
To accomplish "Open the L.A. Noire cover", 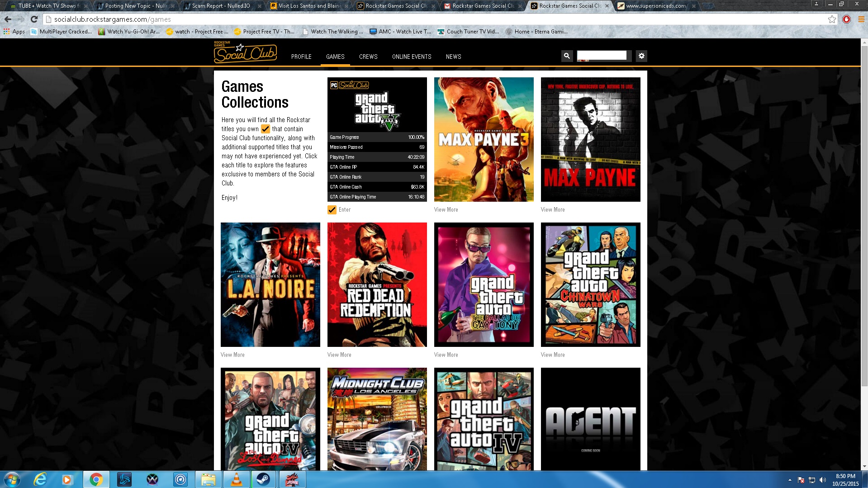I will pyautogui.click(x=270, y=284).
